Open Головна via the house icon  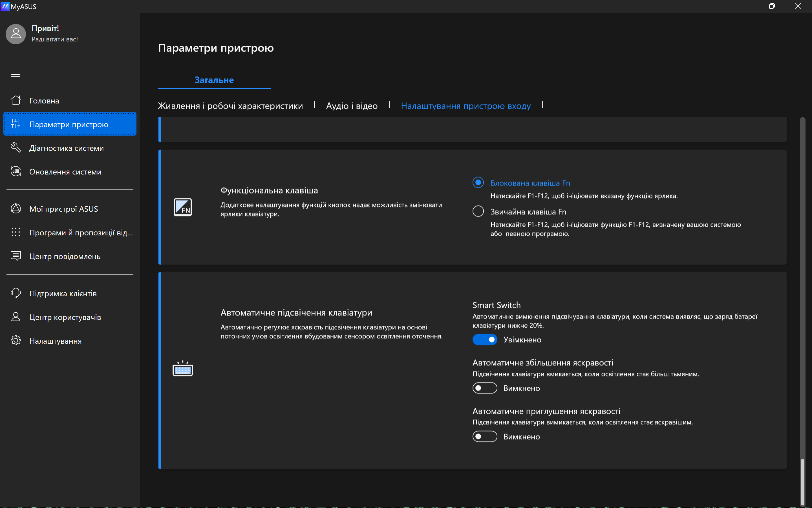point(16,100)
